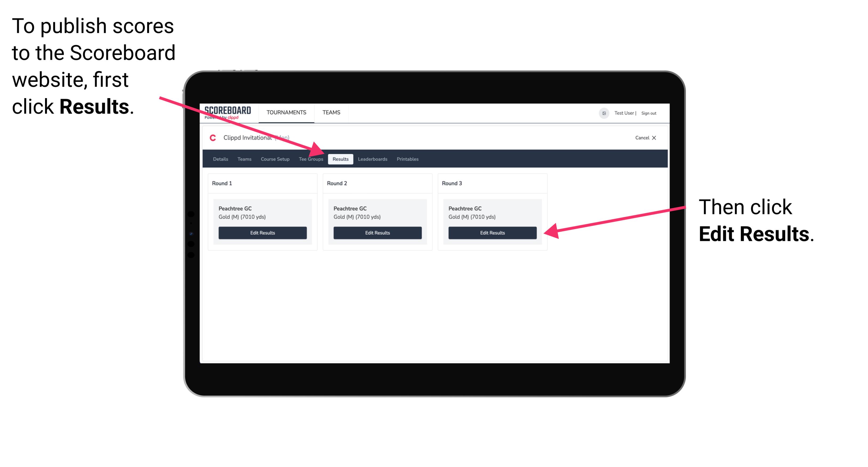Select the Results tab
Image resolution: width=868 pixels, height=467 pixels.
pyautogui.click(x=340, y=159)
